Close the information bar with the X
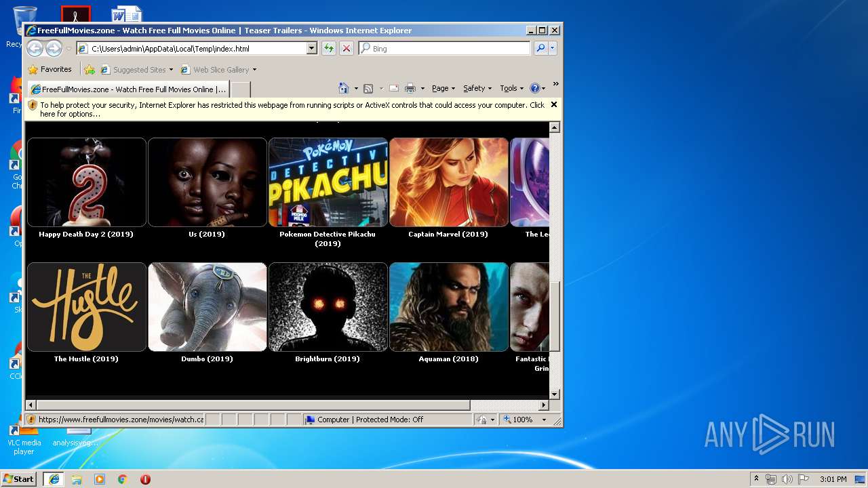 point(554,104)
